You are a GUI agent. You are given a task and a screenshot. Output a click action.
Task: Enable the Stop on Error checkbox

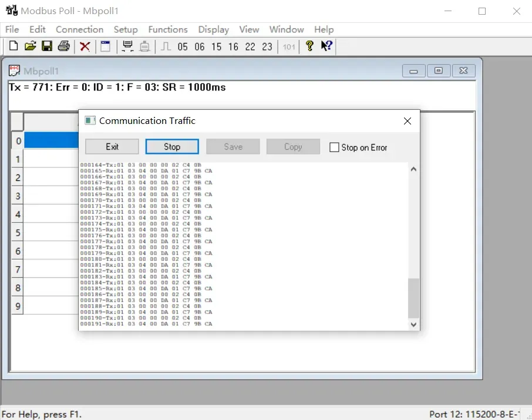[x=334, y=147]
